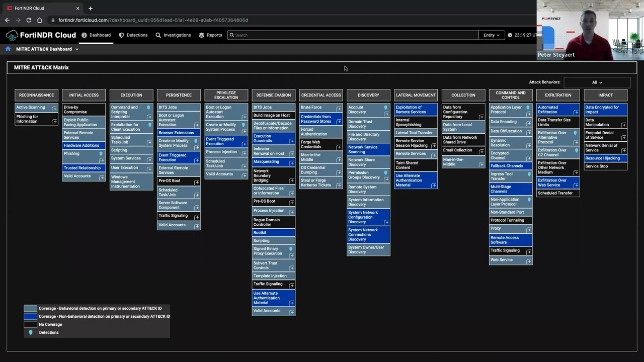Click the browser home icon
The width and height of the screenshot is (644, 362).
40,20
